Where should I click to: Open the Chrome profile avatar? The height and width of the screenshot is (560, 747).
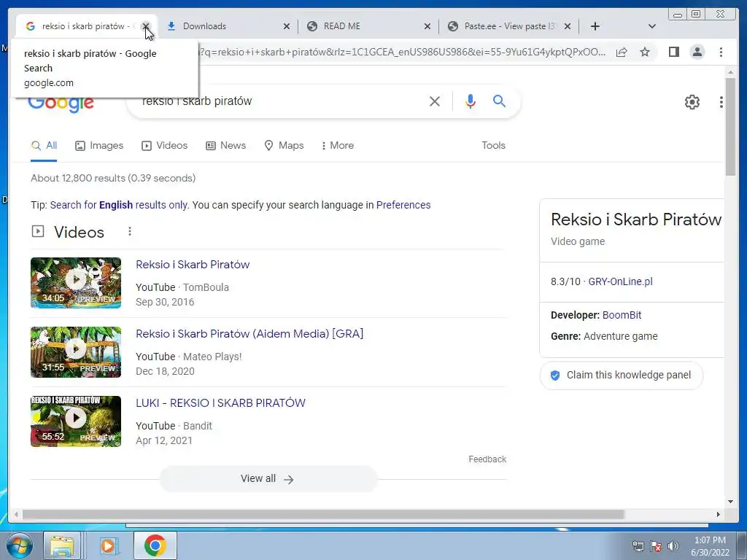pyautogui.click(x=697, y=52)
